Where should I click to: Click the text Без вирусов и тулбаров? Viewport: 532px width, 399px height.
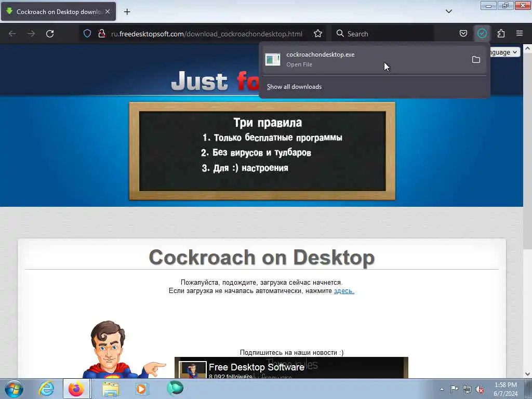262,153
